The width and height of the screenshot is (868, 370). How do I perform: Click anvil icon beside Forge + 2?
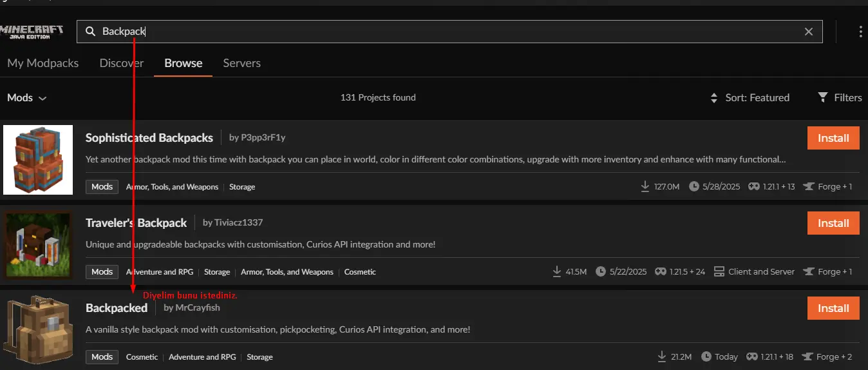[x=807, y=356]
